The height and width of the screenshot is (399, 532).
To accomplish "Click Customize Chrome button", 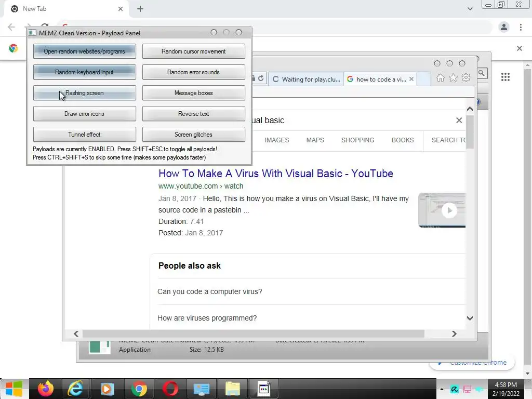I will coord(472,363).
